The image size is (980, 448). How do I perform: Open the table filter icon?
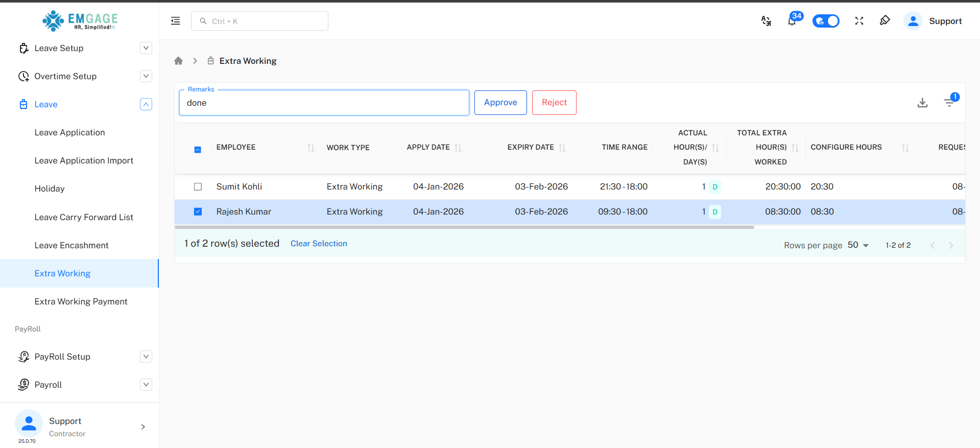point(949,103)
